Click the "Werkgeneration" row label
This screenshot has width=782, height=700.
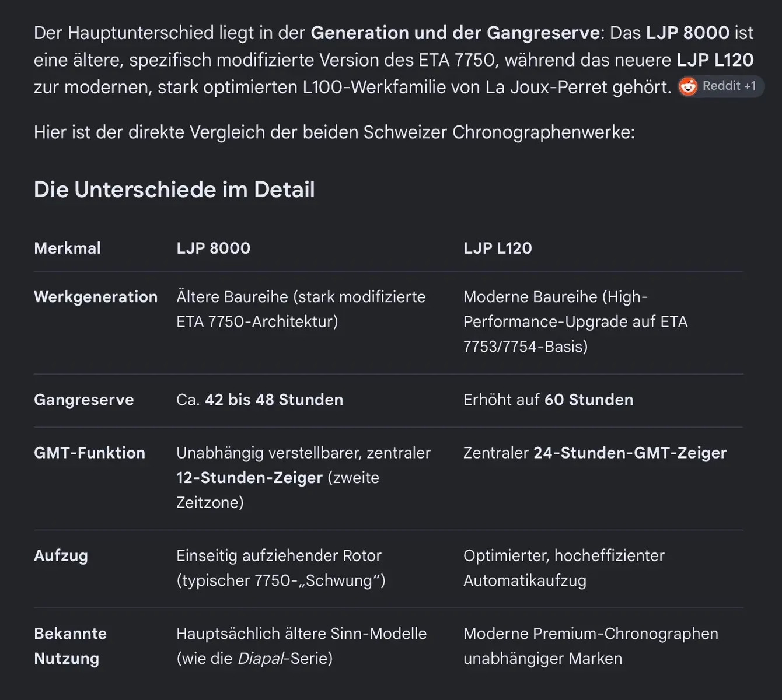tap(96, 297)
